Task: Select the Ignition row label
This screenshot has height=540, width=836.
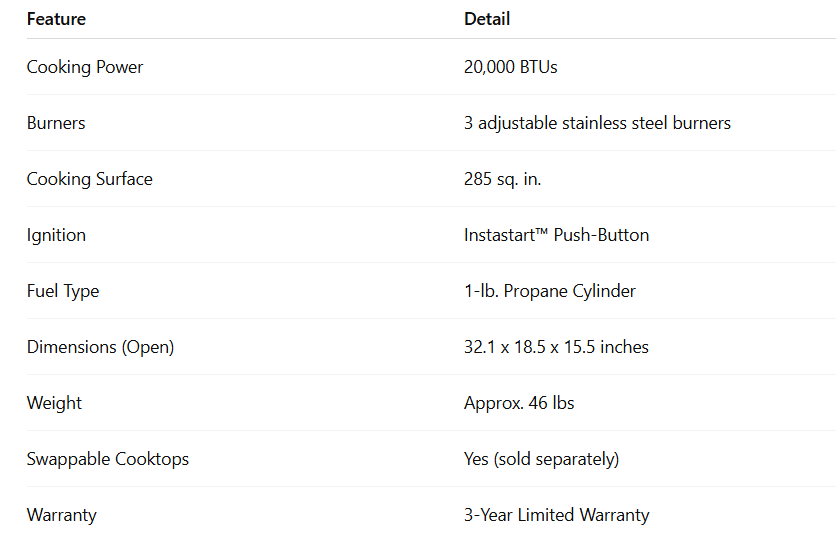Action: tap(57, 235)
